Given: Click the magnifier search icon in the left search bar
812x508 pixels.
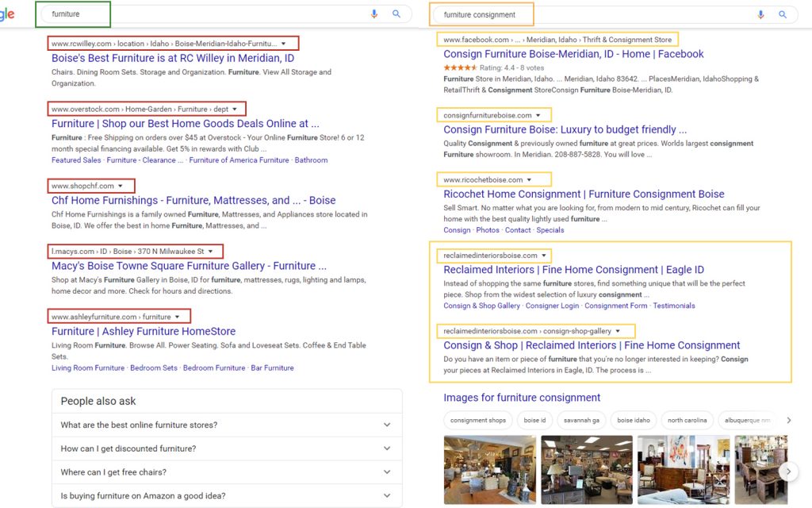Looking at the screenshot, I should pos(396,13).
